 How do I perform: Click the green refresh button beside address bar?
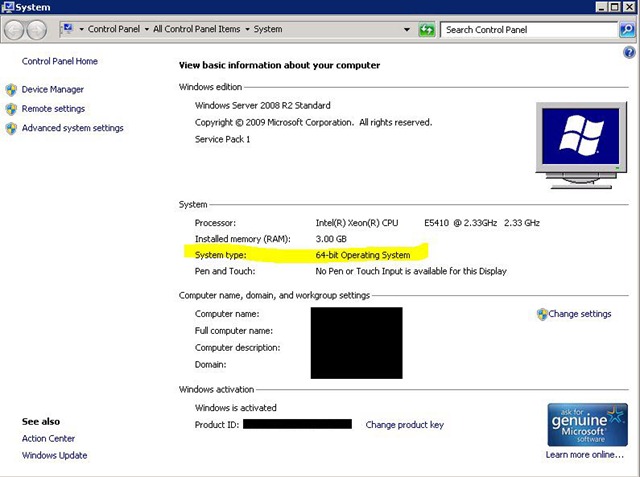pos(427,30)
